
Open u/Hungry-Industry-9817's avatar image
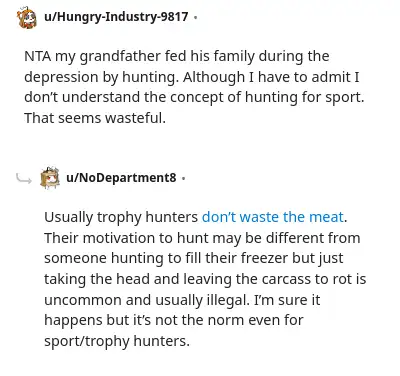pos(27,17)
